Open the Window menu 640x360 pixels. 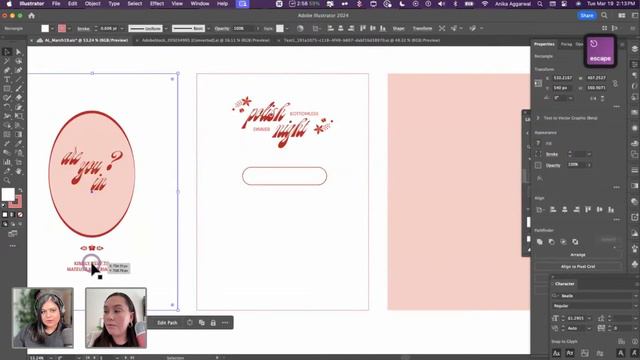coord(200,4)
